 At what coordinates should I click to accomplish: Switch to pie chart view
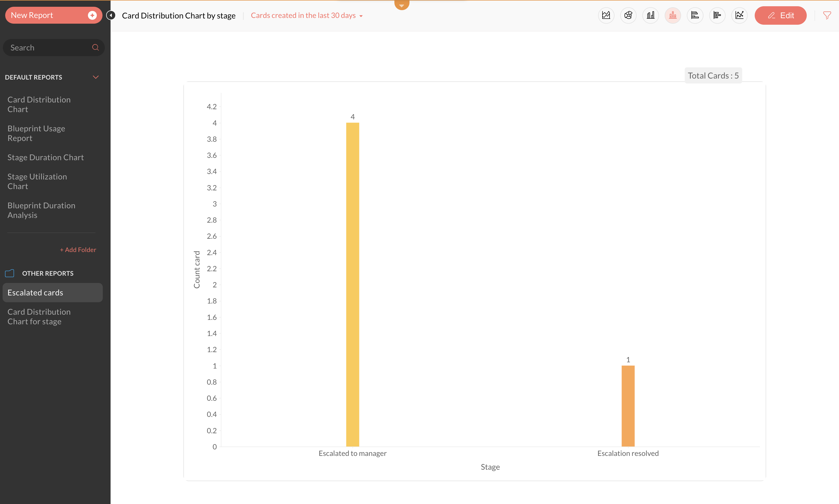pyautogui.click(x=628, y=15)
